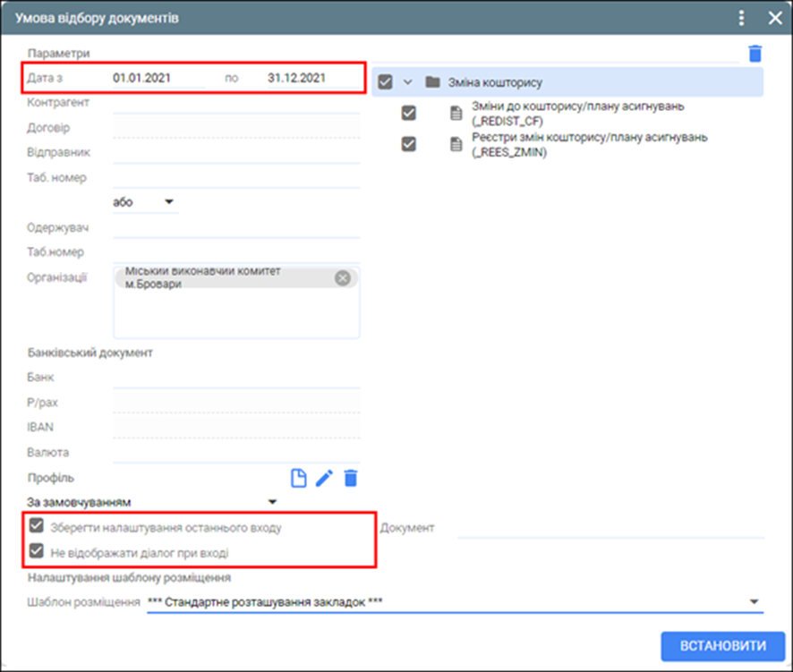Toggle the Зміна кошторису folder checkbox
This screenshot has width=793, height=672.
click(386, 82)
